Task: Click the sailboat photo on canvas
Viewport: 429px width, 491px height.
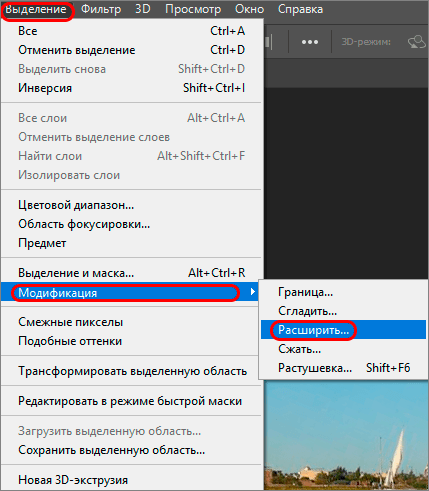Action: tap(346, 436)
